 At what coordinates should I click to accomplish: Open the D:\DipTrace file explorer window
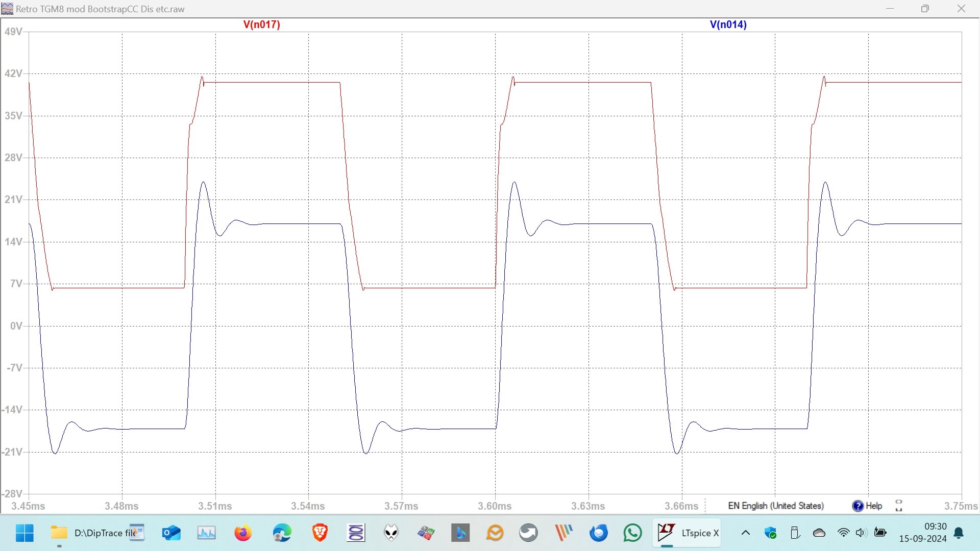coord(97,533)
